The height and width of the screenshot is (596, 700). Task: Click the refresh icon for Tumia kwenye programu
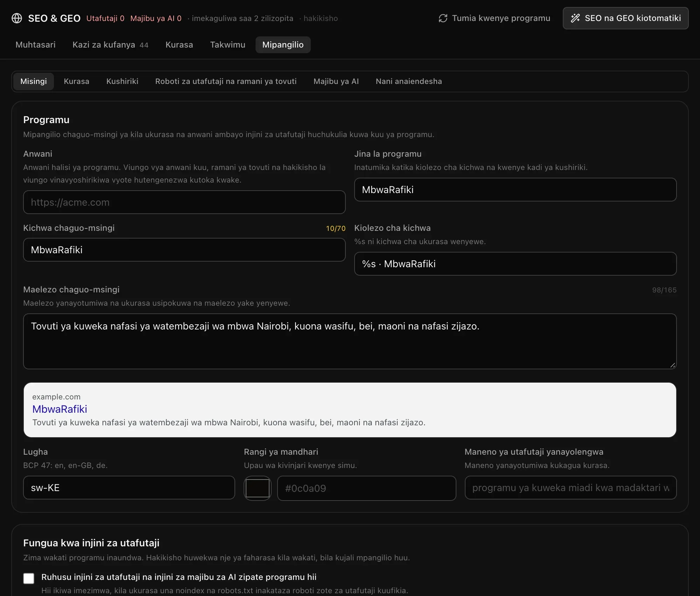[x=443, y=18]
